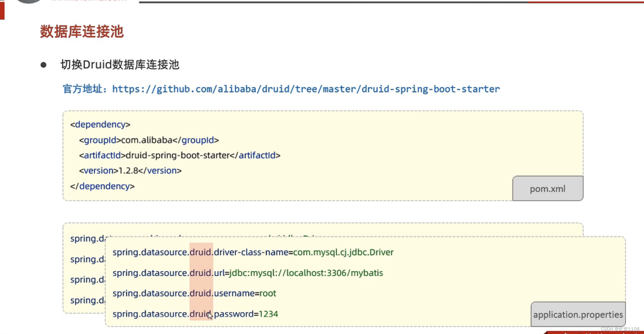Viewport: 644px width, 334px height.
Task: Click the druid driver-class-name property line
Action: [253, 252]
